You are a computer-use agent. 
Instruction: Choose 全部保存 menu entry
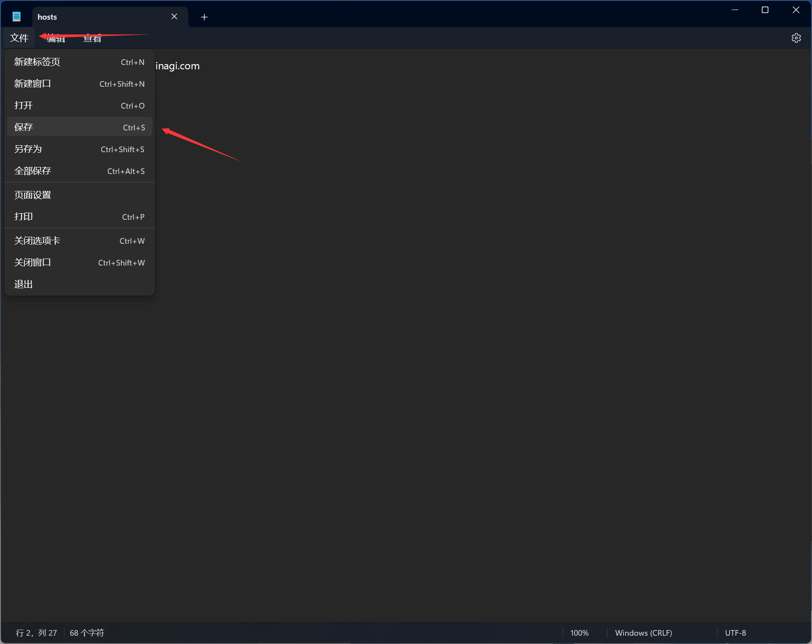(x=79, y=171)
